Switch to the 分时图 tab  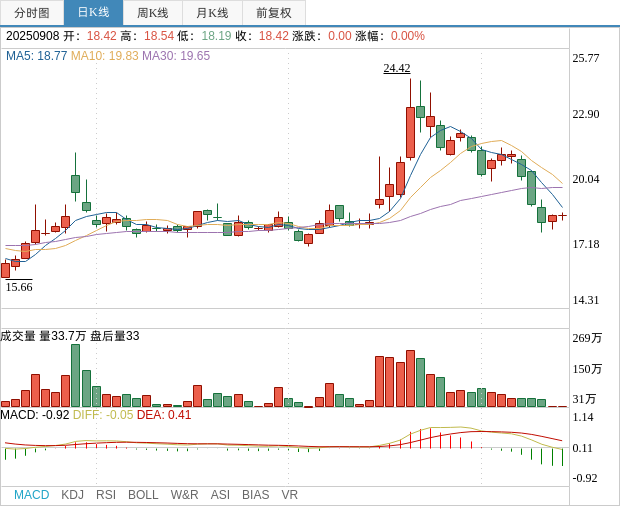click(32, 13)
